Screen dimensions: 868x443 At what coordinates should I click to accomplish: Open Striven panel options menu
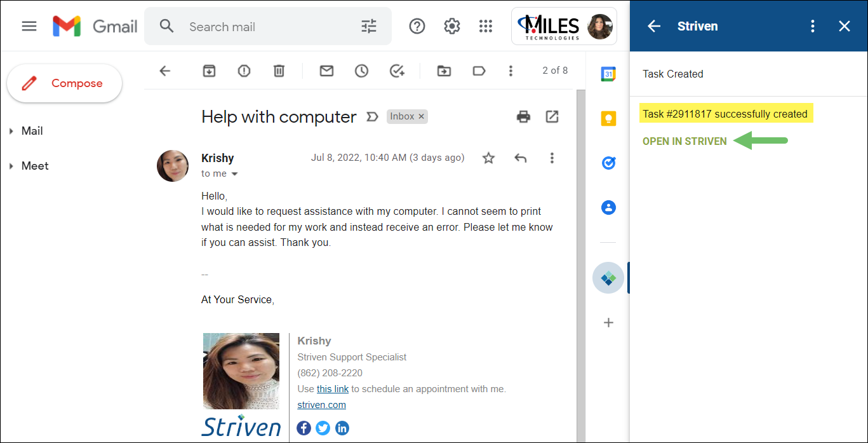point(813,26)
